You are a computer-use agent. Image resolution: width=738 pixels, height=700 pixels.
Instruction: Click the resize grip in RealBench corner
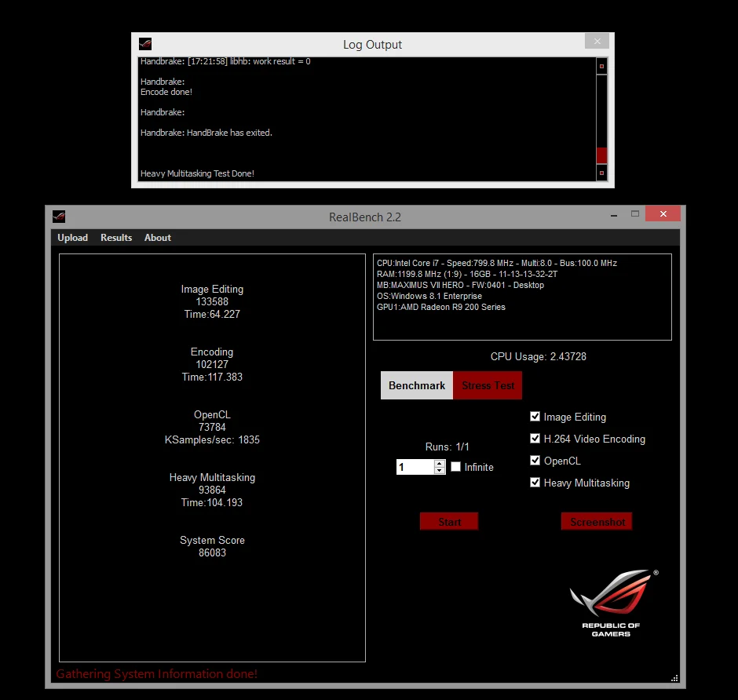(x=674, y=678)
